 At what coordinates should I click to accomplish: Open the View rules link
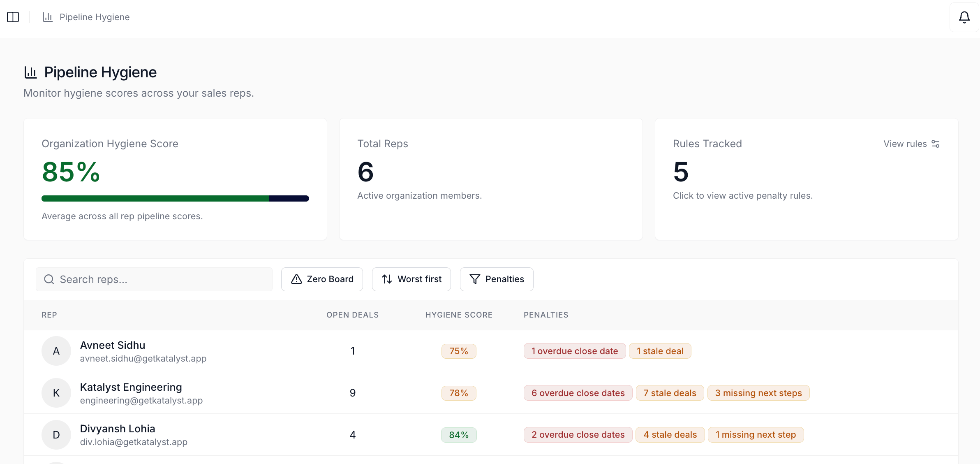(911, 144)
